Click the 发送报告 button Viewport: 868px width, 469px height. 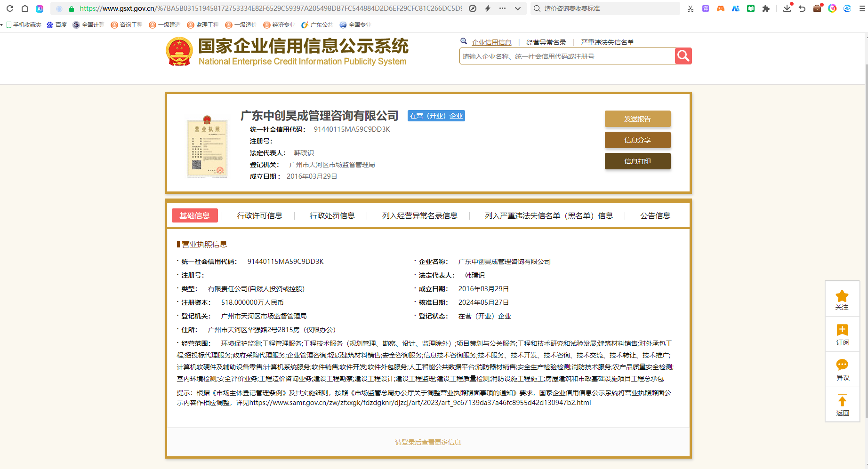click(x=637, y=119)
